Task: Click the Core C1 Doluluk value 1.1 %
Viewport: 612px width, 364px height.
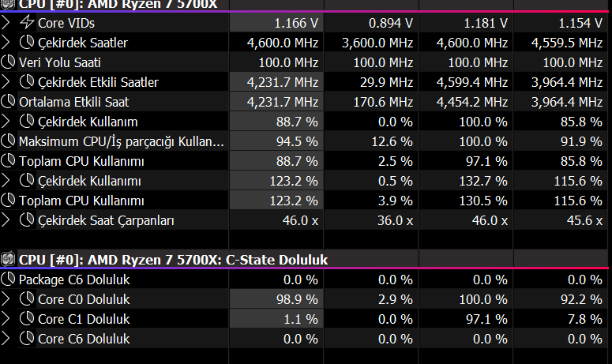Action: 301,319
